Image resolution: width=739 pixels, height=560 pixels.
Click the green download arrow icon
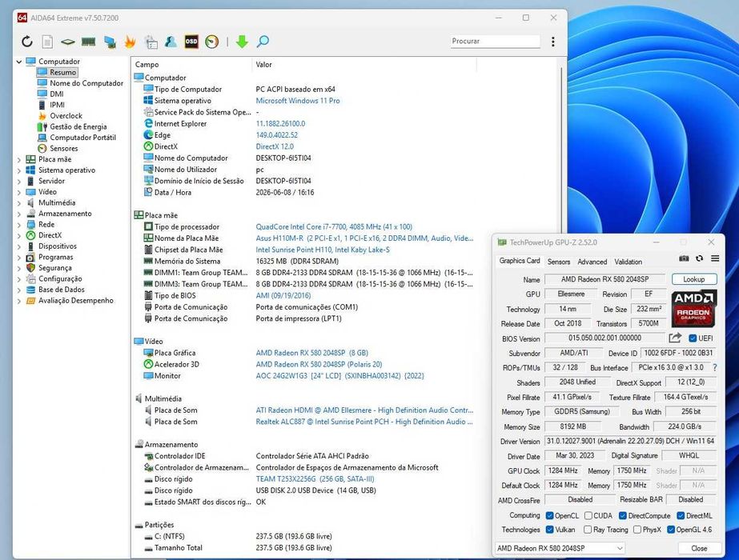coord(242,42)
